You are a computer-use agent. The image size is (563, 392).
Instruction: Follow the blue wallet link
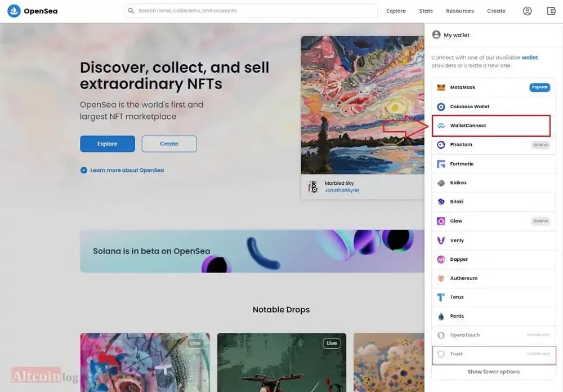[x=530, y=57]
